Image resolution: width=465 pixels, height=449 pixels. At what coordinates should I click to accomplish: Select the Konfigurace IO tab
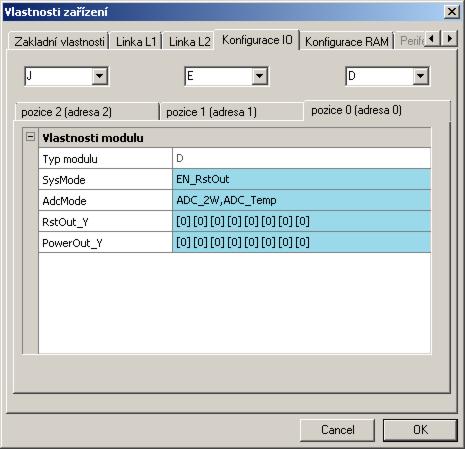tap(257, 40)
